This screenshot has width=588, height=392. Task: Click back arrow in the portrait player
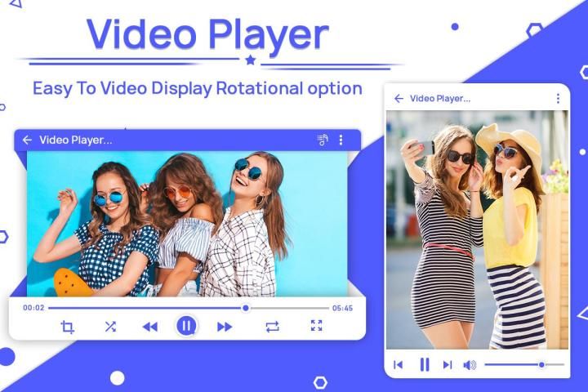[399, 98]
